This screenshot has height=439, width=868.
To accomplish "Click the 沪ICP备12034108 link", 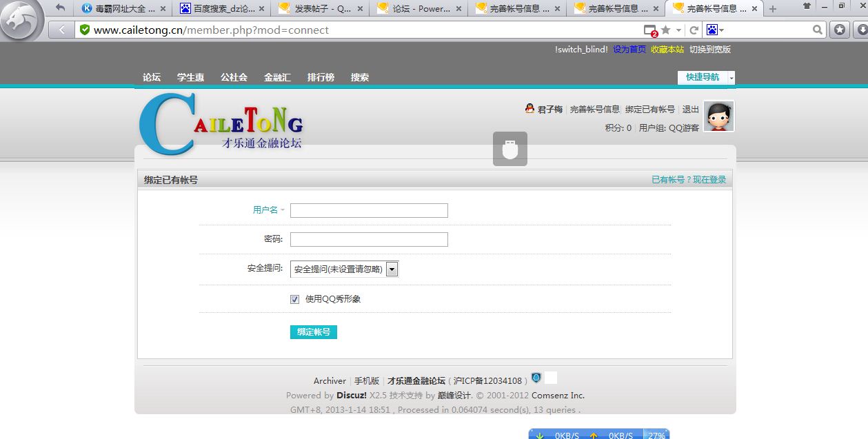I will (x=487, y=380).
